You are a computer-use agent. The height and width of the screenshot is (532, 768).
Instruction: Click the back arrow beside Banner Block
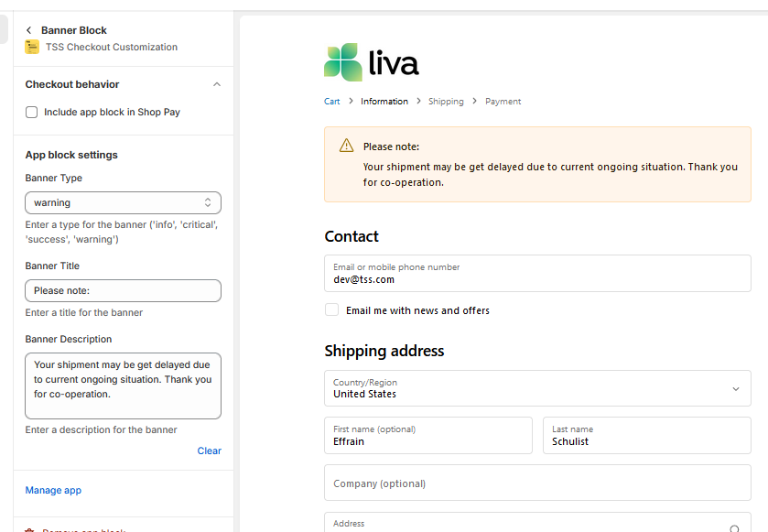pos(29,30)
